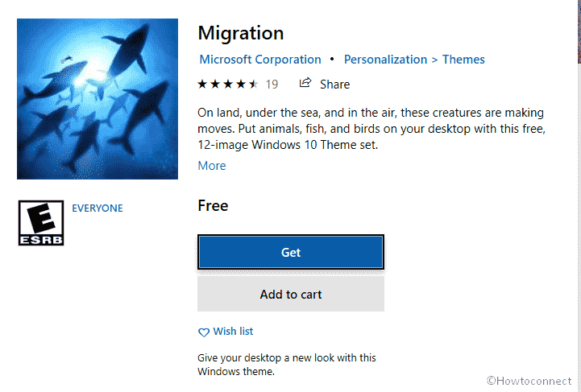Click the Migration title heading
581x392 pixels.
click(x=241, y=33)
